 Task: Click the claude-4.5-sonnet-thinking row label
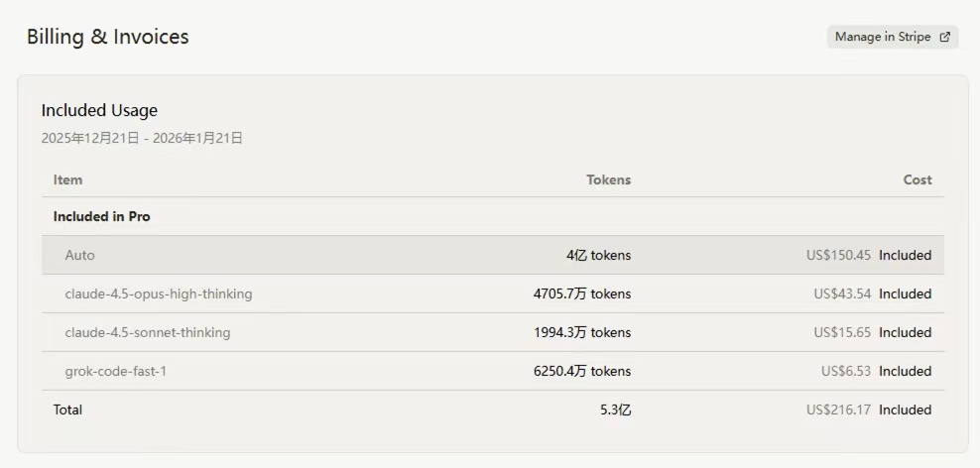[148, 332]
